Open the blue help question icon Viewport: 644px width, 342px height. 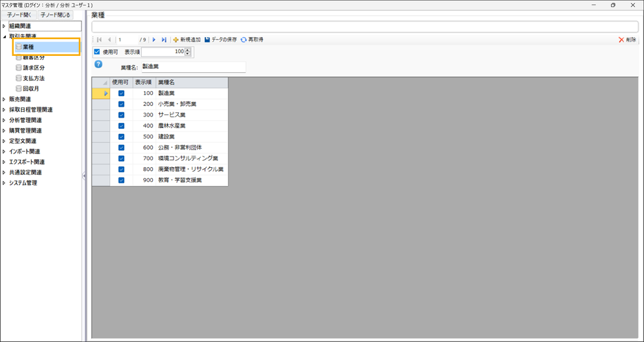pyautogui.click(x=99, y=64)
